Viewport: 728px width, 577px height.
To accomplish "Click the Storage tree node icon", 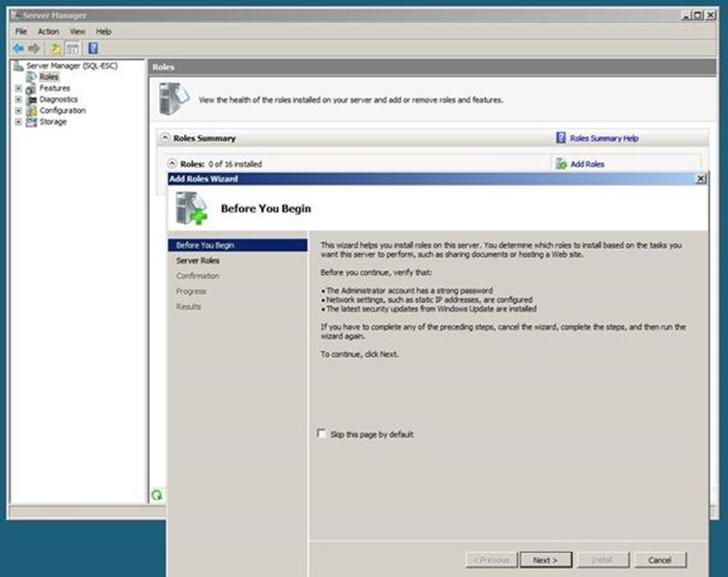I will pyautogui.click(x=31, y=122).
